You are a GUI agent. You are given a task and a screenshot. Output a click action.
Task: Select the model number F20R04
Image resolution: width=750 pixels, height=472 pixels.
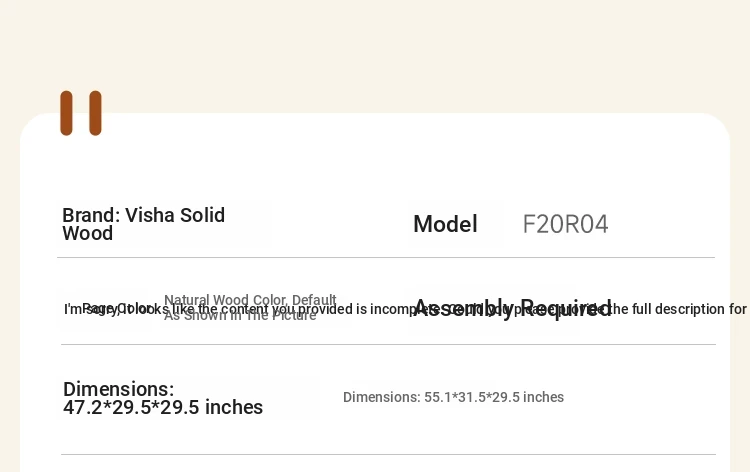pyautogui.click(x=565, y=224)
